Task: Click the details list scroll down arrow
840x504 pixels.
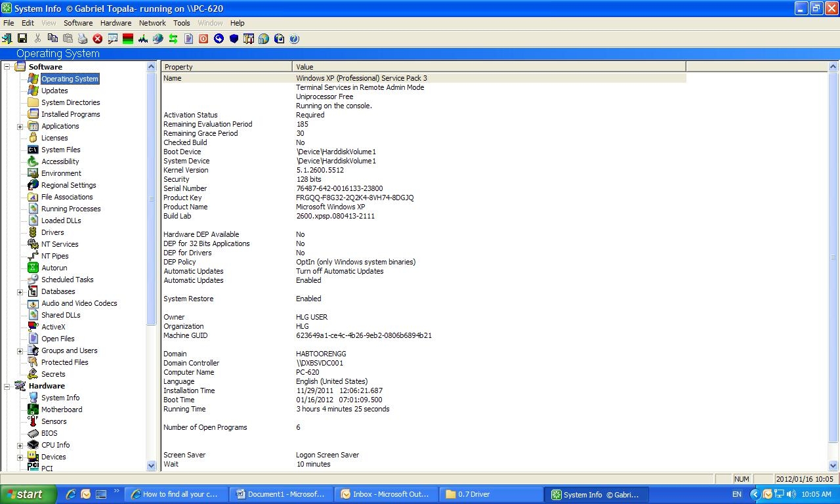Action: pyautogui.click(x=833, y=465)
